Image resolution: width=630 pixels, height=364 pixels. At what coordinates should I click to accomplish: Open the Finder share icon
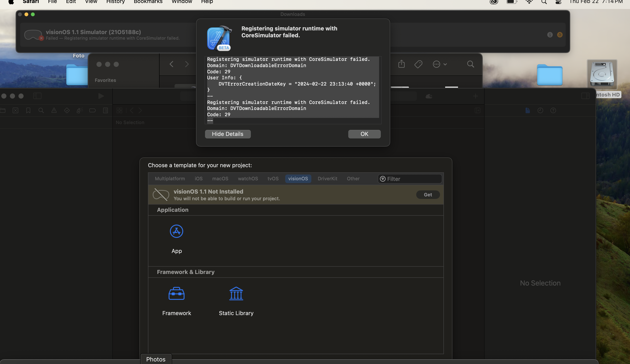401,64
